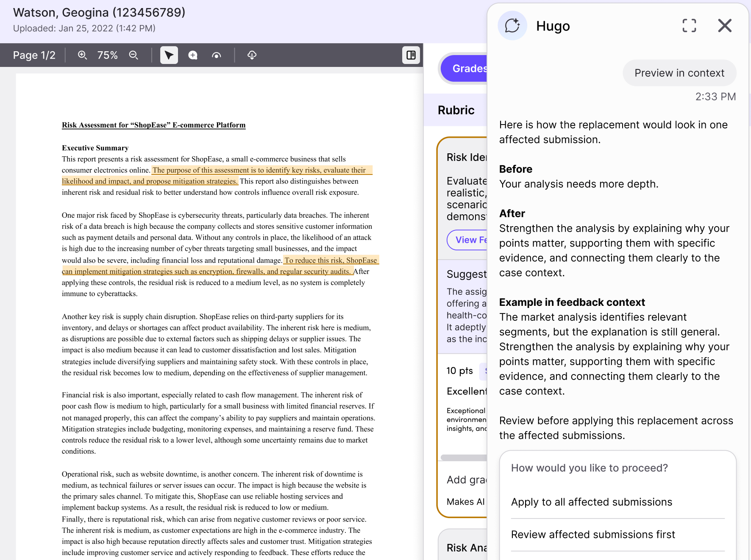This screenshot has height=560, width=751.
Task: Click highlighted text about mitigation strategies
Action: coord(220,266)
